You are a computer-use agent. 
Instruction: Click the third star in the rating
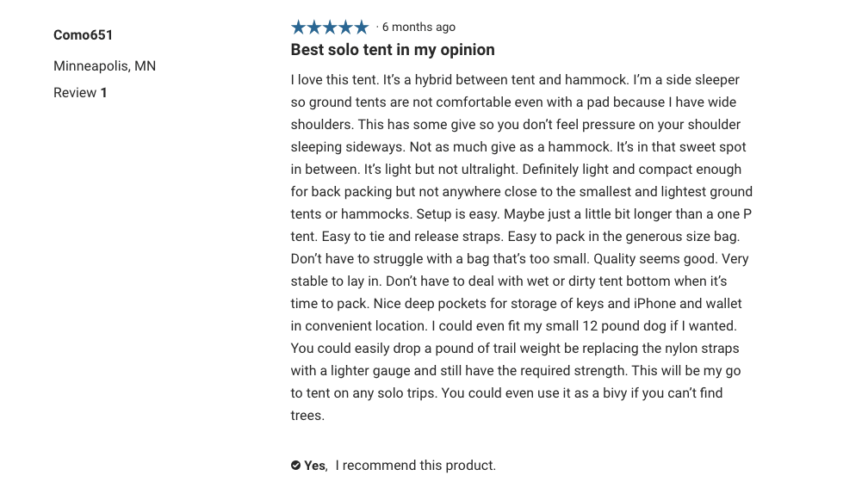tap(330, 27)
